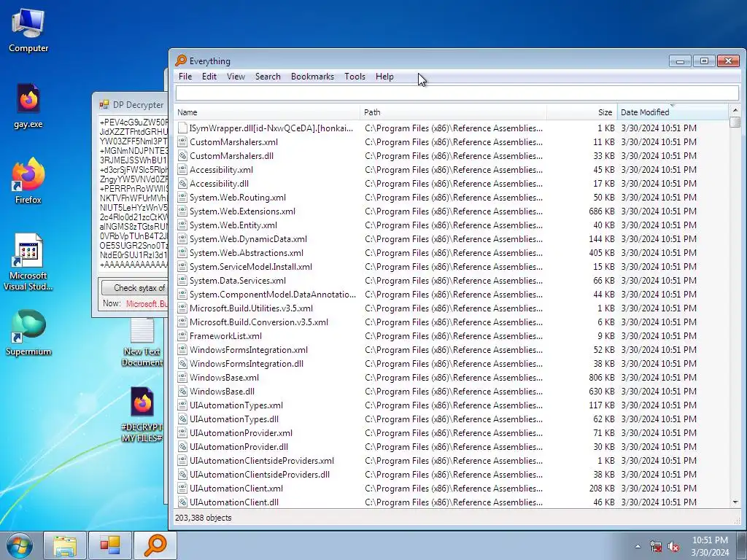747x560 pixels.
Task: Select the New Text Document desktop icon
Action: tap(142, 342)
